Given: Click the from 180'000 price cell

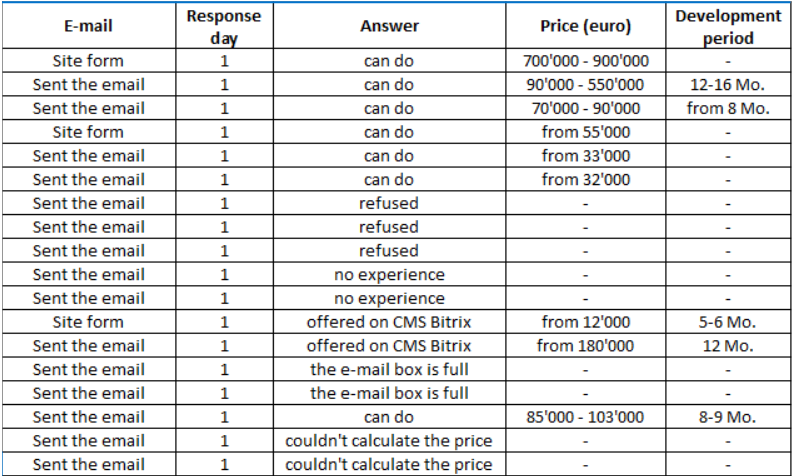Looking at the screenshot, I should tap(585, 346).
